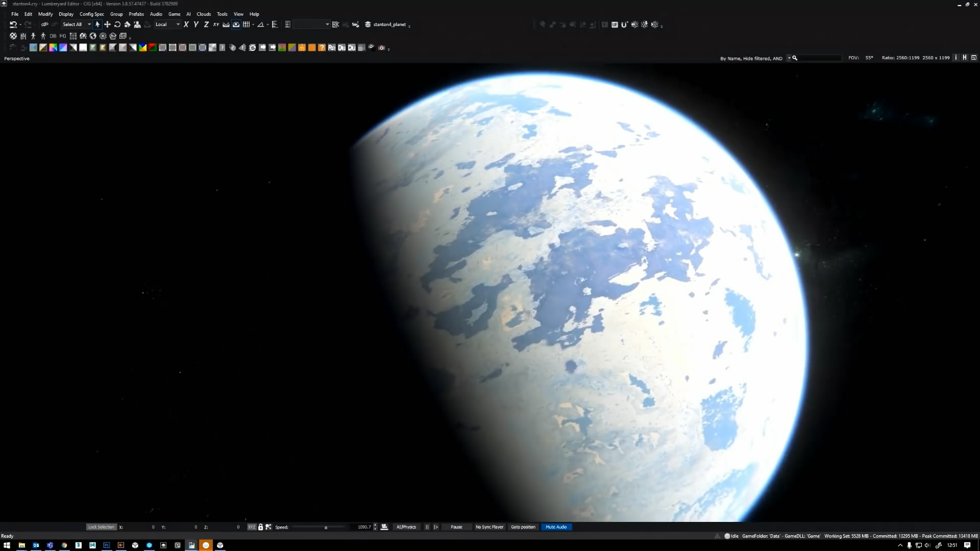Toggle the X axis constraint
The image size is (980, 551).
186,24
